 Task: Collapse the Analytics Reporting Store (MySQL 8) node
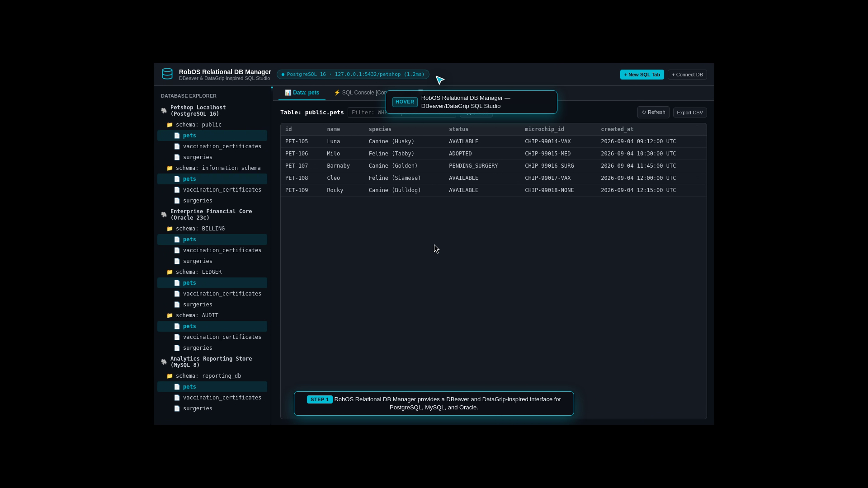pos(212,362)
